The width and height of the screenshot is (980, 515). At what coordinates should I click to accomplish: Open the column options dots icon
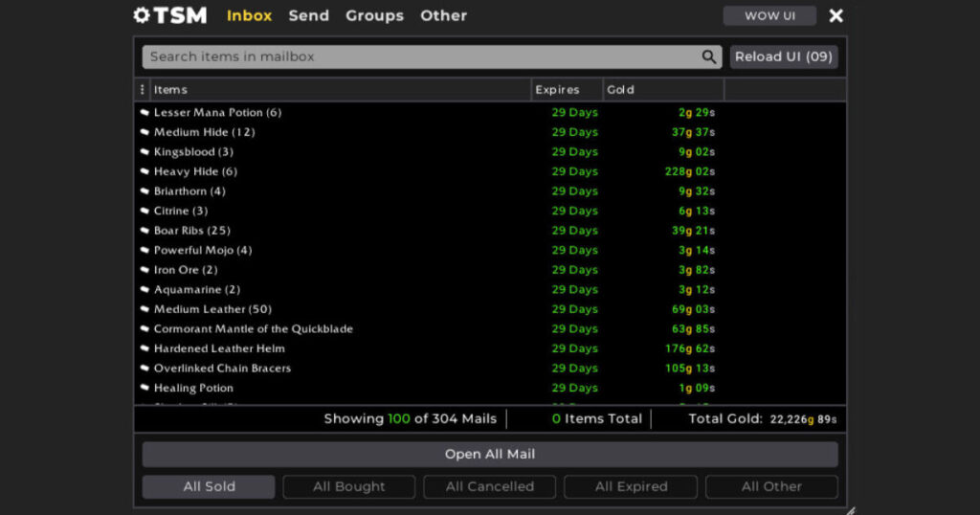143,90
